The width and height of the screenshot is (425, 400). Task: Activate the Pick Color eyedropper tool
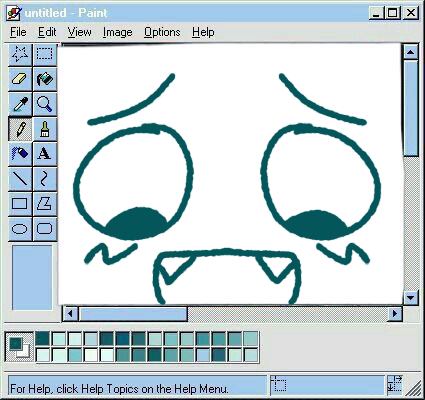pyautogui.click(x=20, y=104)
